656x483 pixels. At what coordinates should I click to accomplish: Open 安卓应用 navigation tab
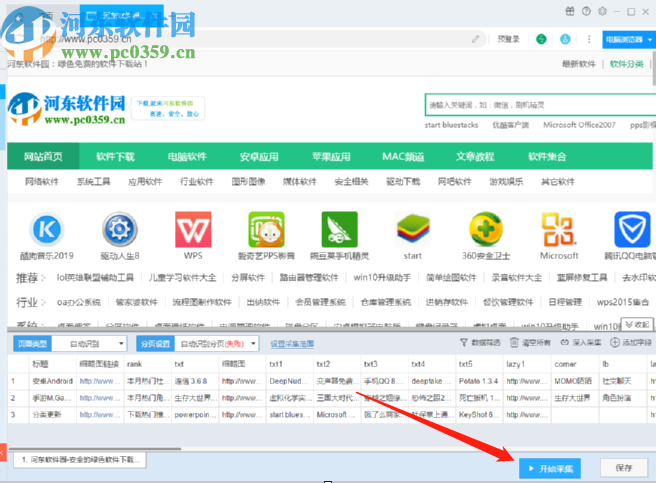259,156
